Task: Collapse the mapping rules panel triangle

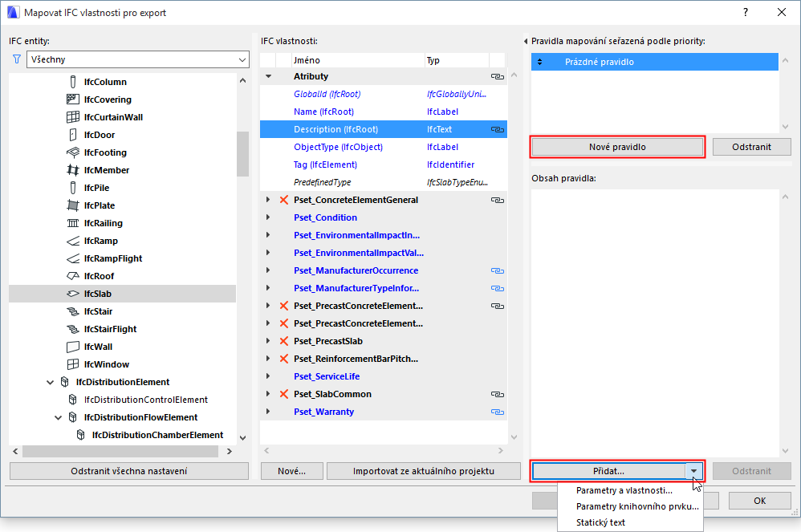Action: click(526, 42)
